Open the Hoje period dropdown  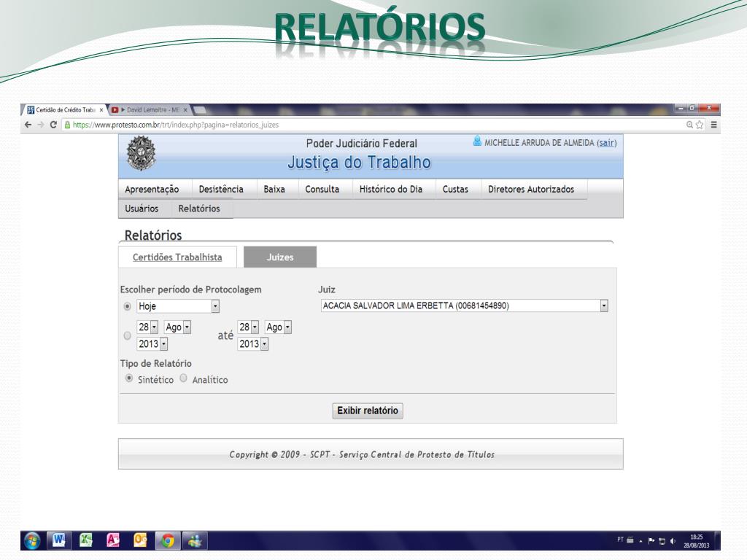click(215, 306)
